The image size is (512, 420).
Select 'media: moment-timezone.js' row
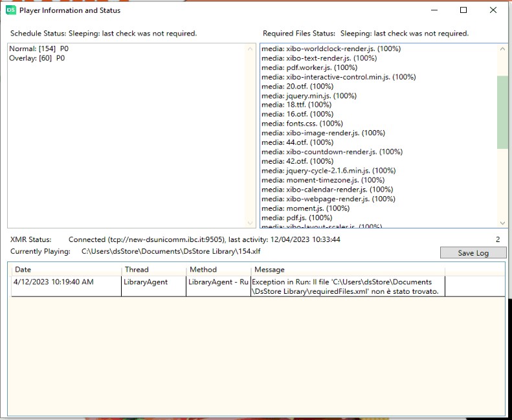323,181
